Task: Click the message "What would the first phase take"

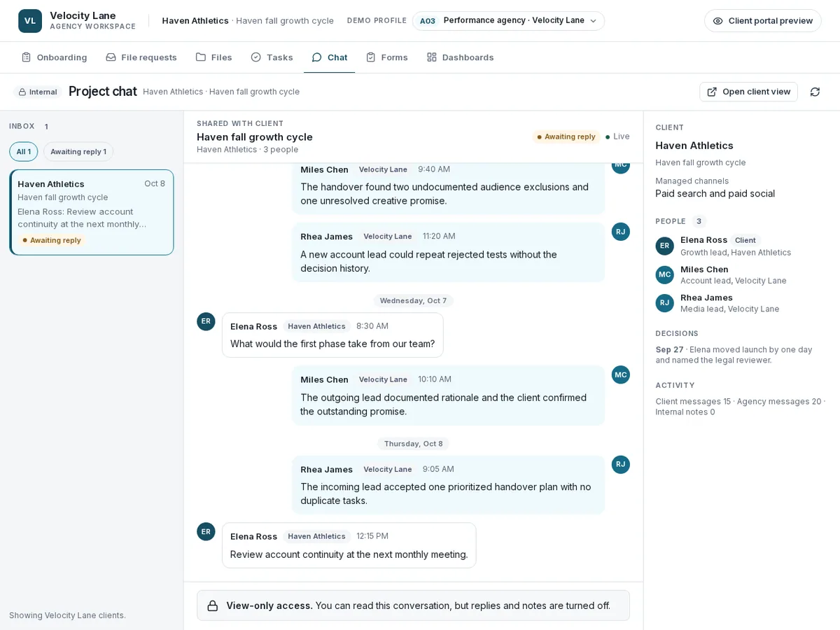Action: [x=332, y=335]
